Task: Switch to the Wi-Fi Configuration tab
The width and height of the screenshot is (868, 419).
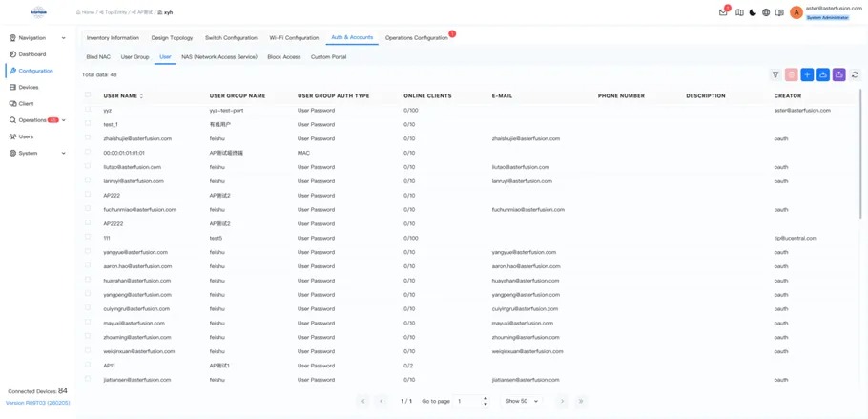Action: pos(294,38)
